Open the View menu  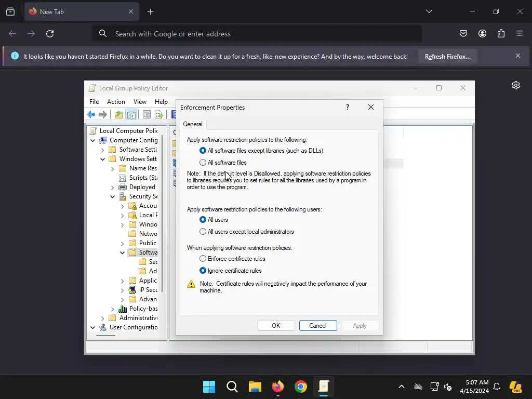point(140,102)
